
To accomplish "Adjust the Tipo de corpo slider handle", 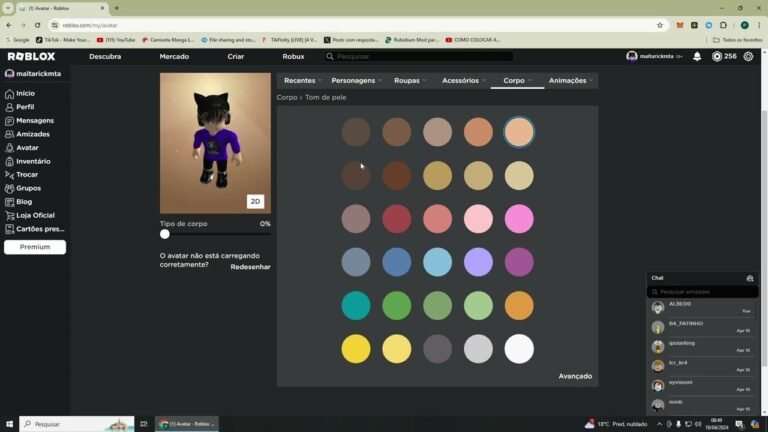I will (165, 234).
